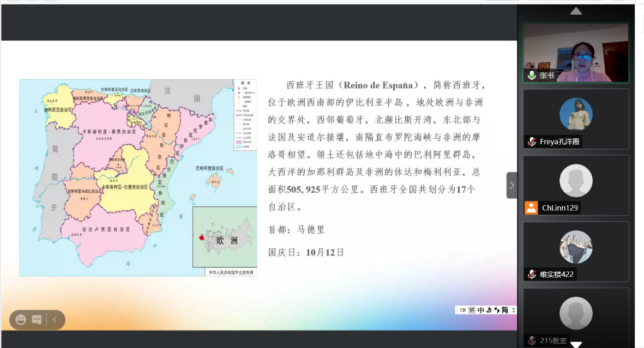The image size is (644, 348).
Task: Click the IME 中 Chinese mode indicator
Action: pyautogui.click(x=481, y=310)
